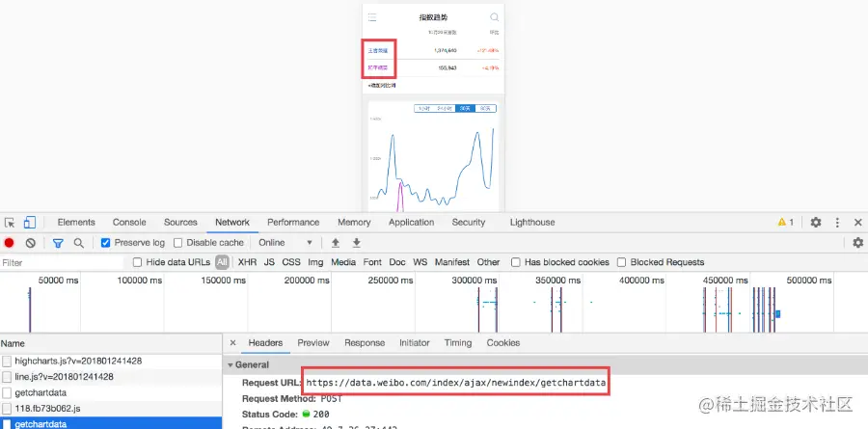Filter requests by WS
This screenshot has height=429, width=868.
click(x=420, y=262)
